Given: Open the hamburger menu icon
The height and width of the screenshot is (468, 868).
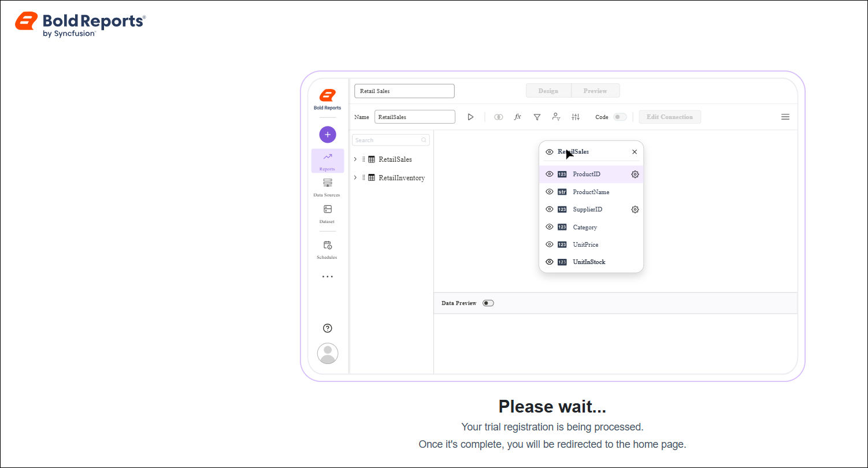Looking at the screenshot, I should (785, 117).
